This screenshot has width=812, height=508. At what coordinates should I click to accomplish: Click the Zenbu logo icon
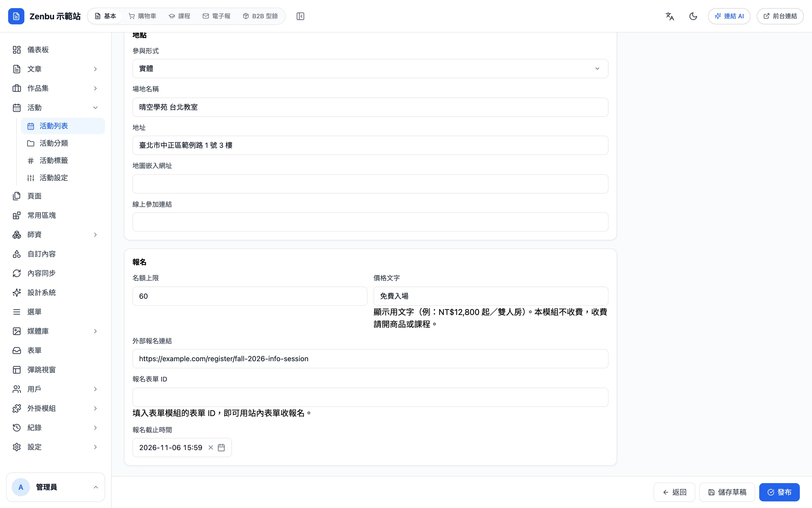point(16,16)
